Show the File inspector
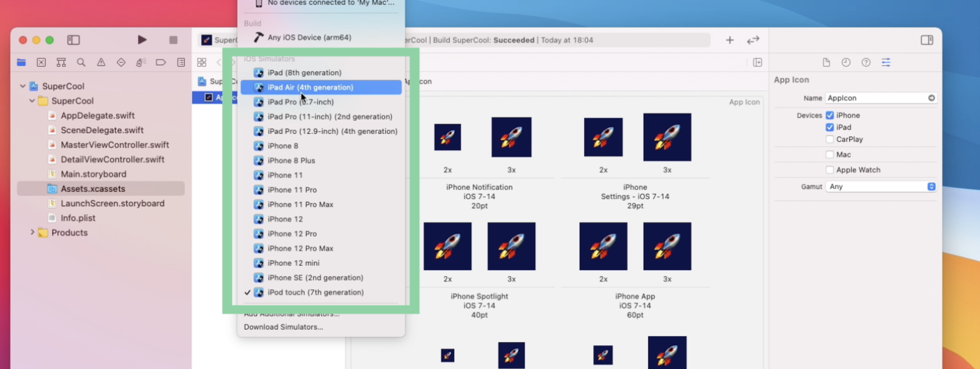 click(826, 63)
